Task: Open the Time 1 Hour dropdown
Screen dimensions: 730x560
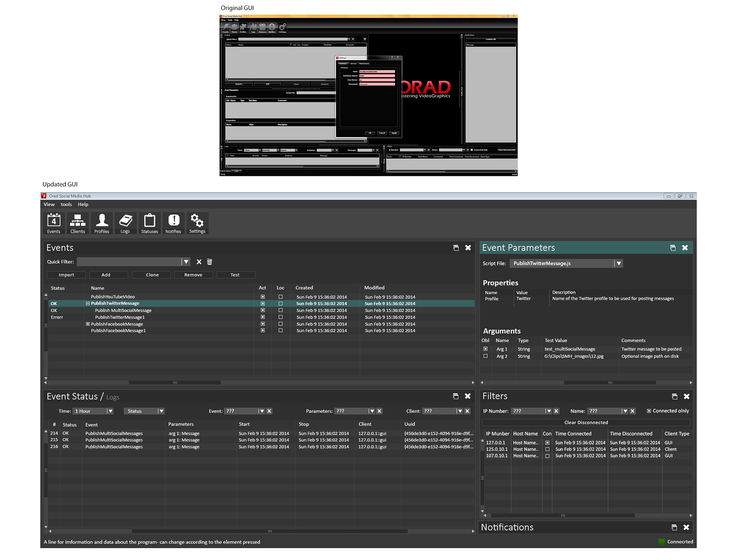Action: point(110,411)
